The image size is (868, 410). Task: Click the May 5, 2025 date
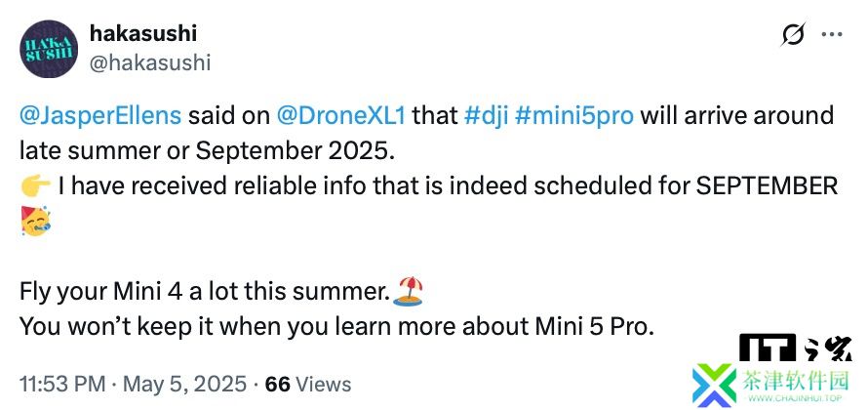click(x=185, y=384)
